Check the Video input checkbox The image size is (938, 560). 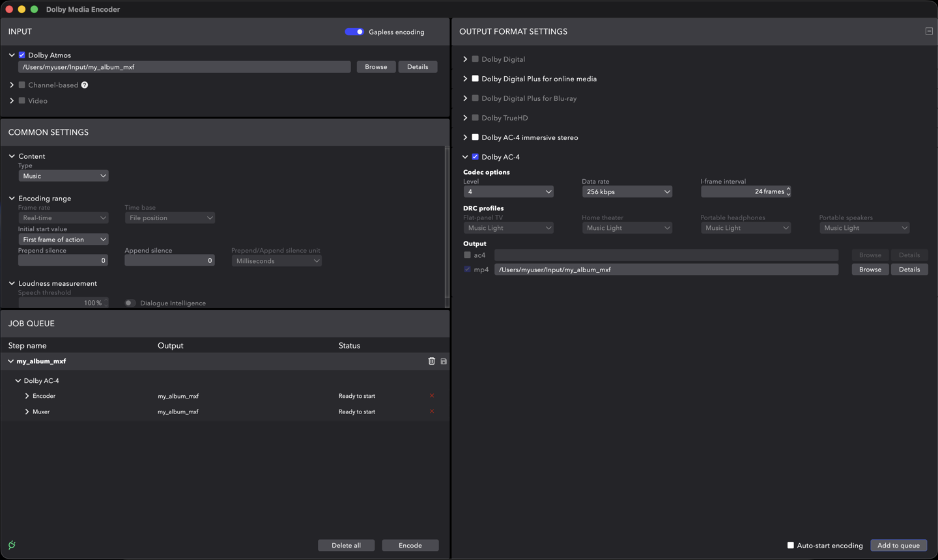(x=22, y=100)
